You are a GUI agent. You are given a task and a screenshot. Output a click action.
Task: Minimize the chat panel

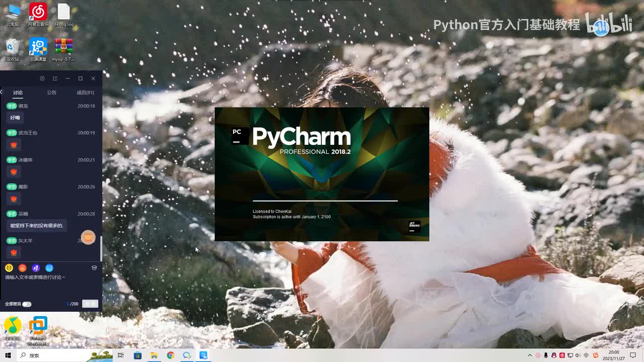click(x=67, y=78)
